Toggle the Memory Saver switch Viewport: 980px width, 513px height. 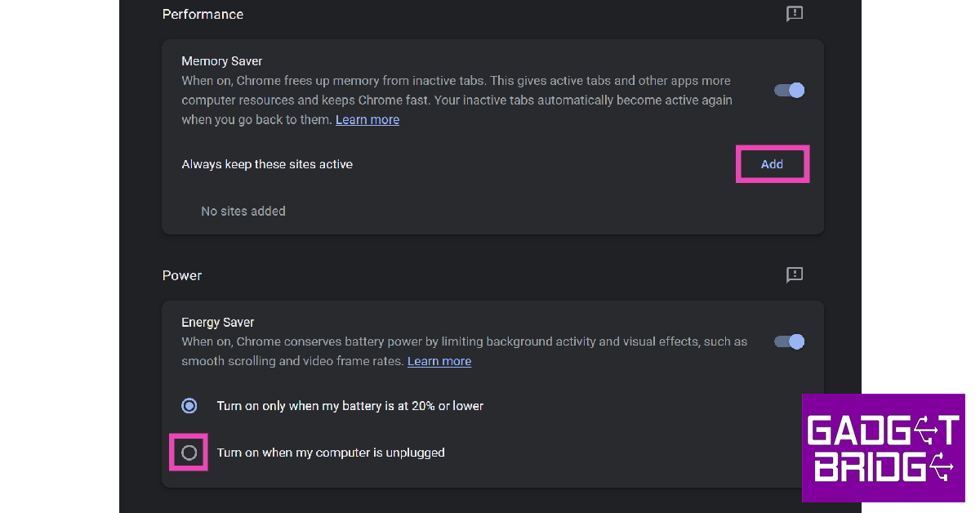[790, 90]
